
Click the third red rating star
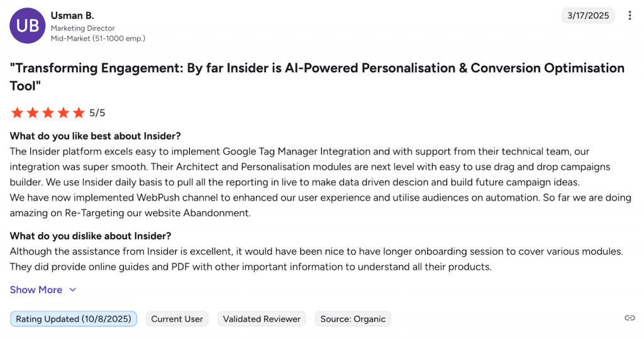click(48, 113)
